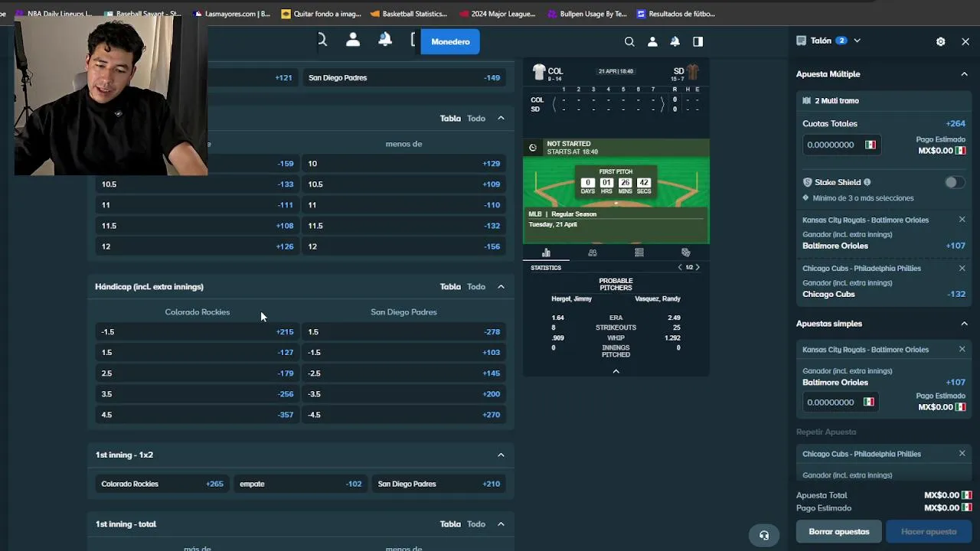The image size is (980, 551).
Task: Click Hacer apuesta button
Action: (929, 531)
